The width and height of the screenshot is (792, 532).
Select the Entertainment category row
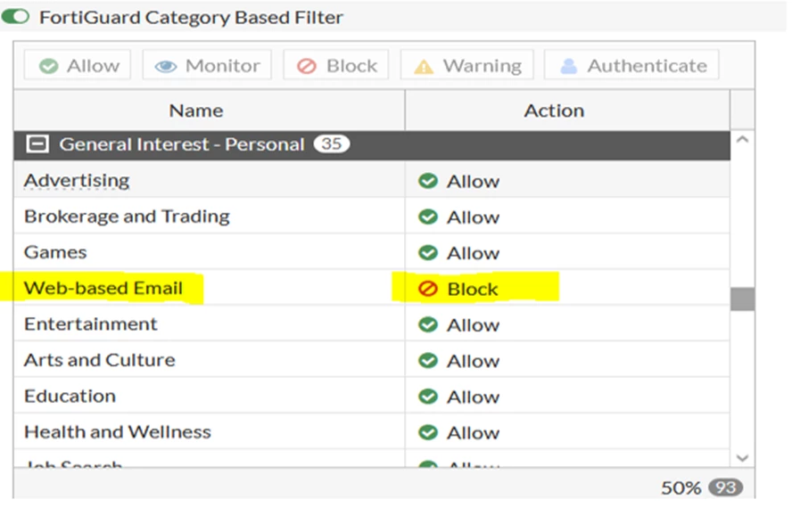pos(372,324)
